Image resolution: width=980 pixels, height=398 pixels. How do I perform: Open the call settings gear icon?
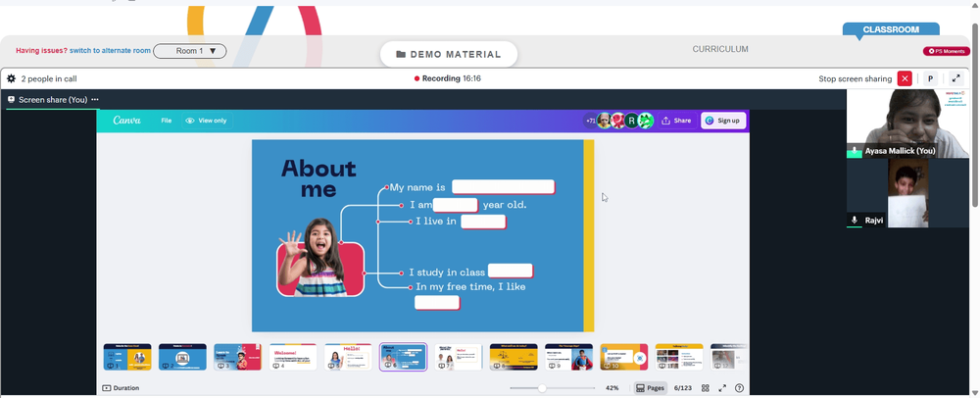11,78
